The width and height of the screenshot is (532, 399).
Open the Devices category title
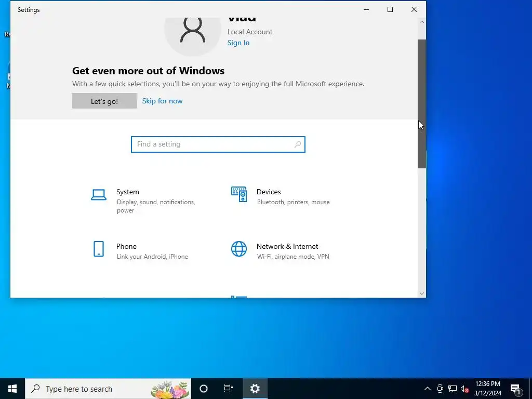(269, 192)
